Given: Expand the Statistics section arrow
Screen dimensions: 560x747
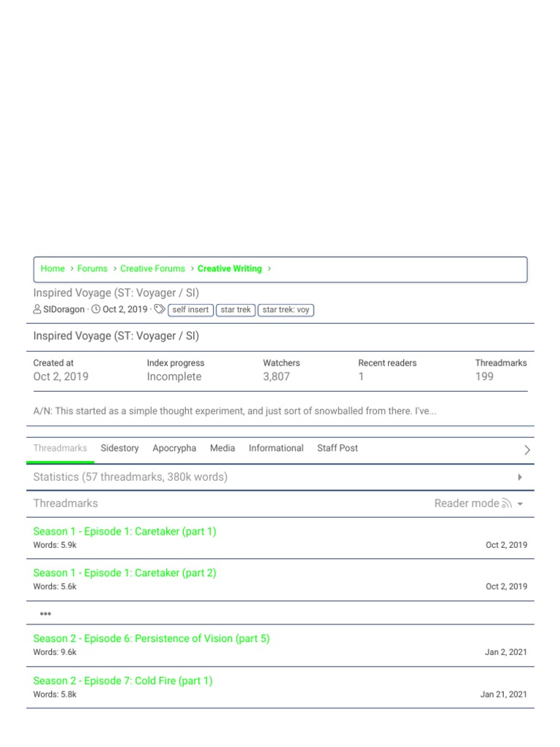Looking at the screenshot, I should click(520, 477).
